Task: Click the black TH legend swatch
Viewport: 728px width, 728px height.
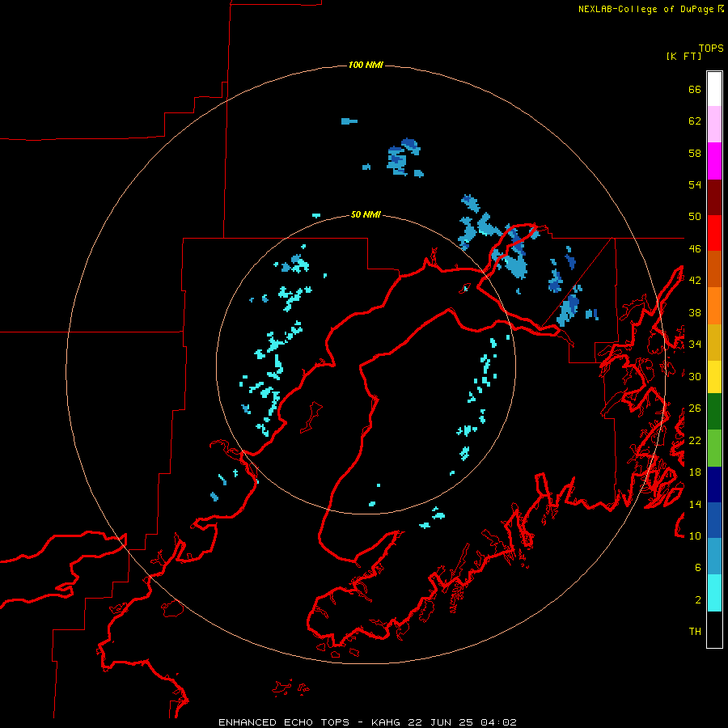Action: click(714, 629)
